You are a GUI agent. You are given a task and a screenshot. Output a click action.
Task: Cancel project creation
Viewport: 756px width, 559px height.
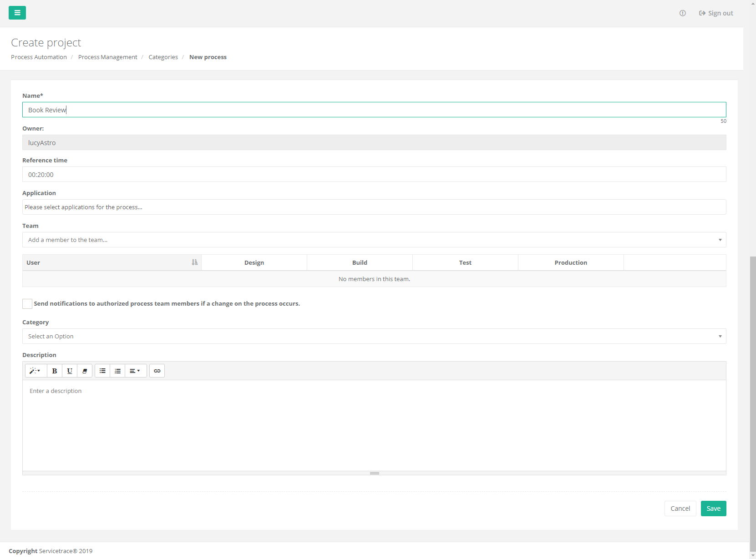point(680,509)
